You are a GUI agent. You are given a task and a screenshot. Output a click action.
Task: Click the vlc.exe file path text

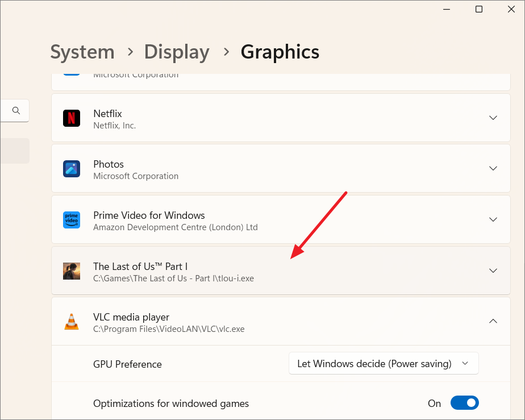tap(169, 329)
